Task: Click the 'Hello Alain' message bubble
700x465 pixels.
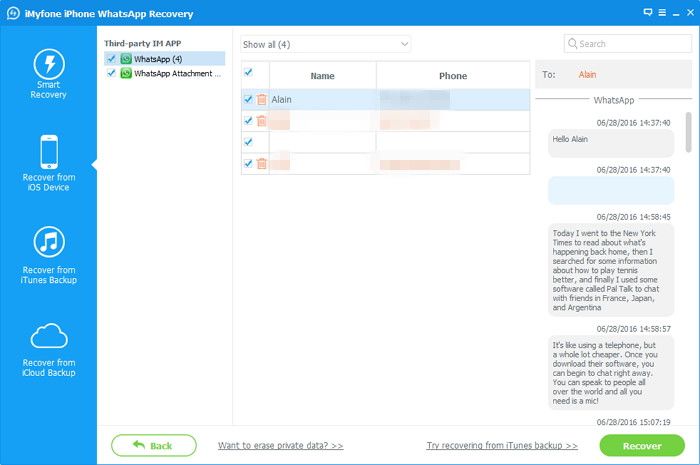Action: pos(611,143)
